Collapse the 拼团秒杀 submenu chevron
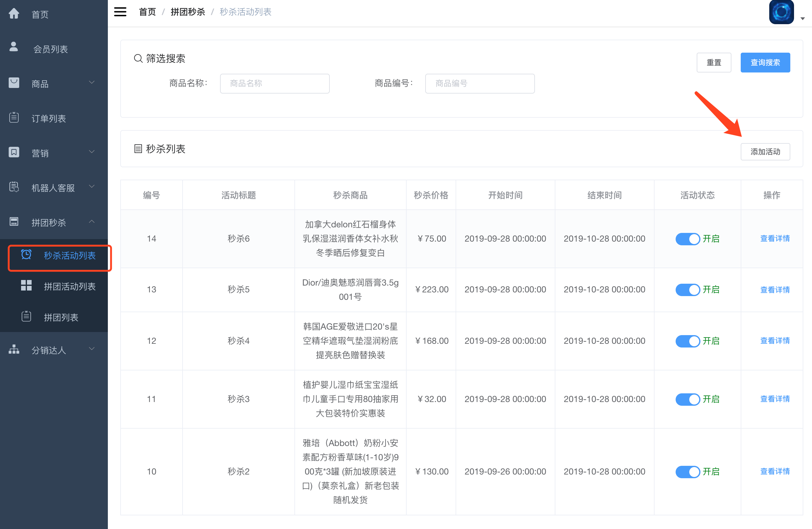The height and width of the screenshot is (529, 812). coord(92,221)
